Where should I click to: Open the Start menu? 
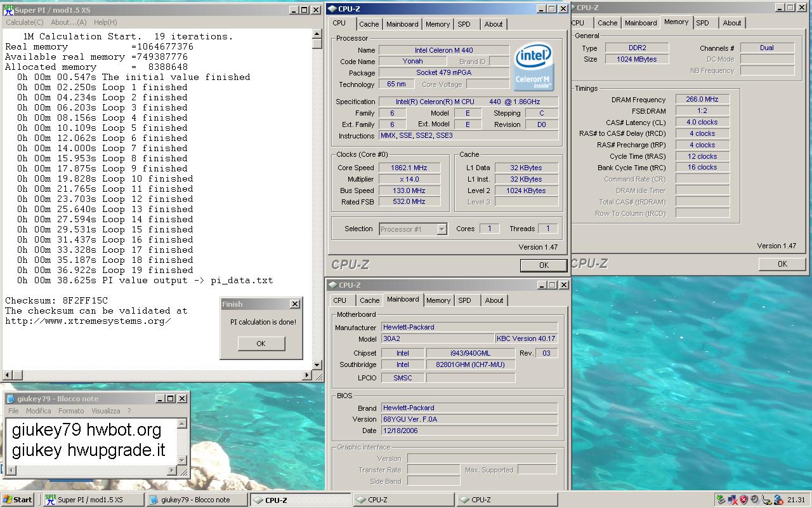click(x=18, y=500)
